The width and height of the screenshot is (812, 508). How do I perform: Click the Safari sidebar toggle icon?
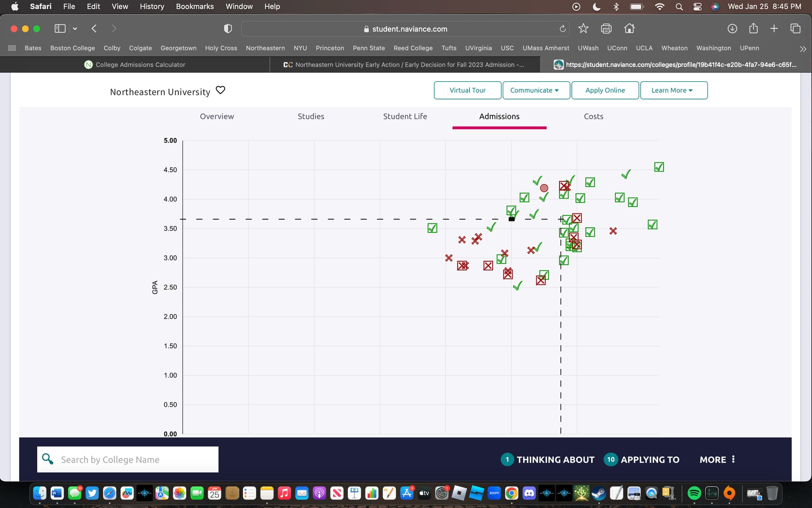pos(60,28)
